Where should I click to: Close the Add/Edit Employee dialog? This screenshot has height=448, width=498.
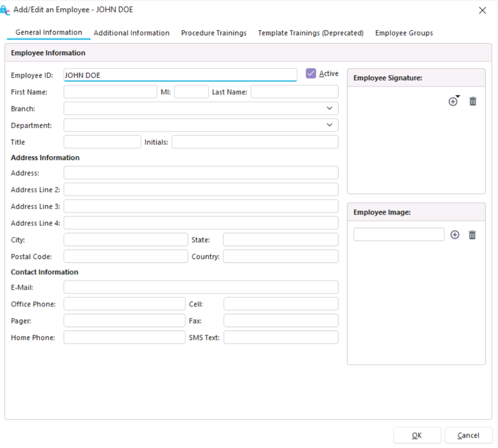482,10
